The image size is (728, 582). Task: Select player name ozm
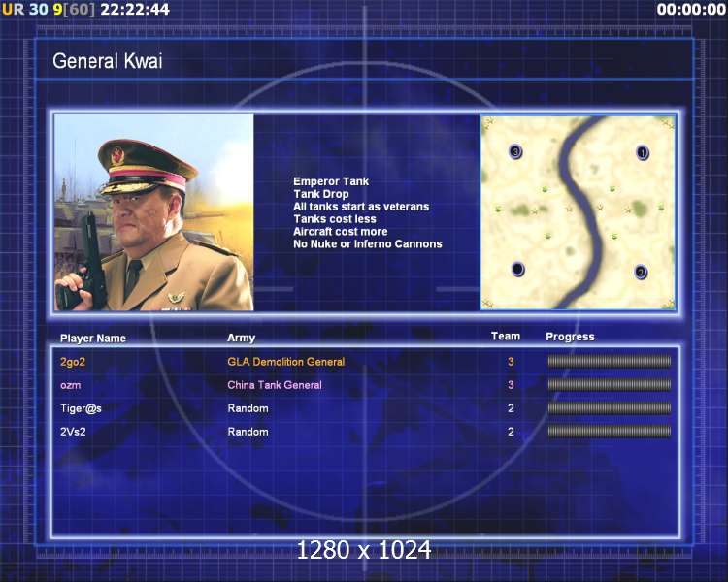pos(70,385)
